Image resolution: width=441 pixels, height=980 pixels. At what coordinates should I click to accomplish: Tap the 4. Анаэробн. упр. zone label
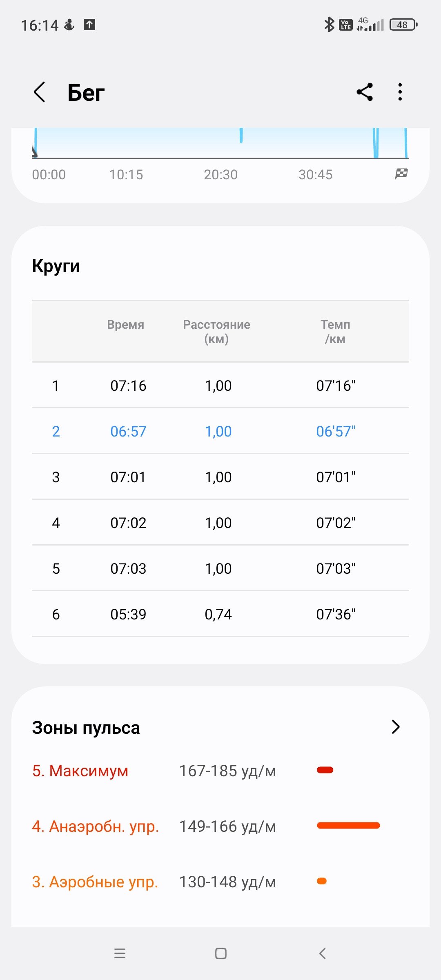tap(96, 826)
